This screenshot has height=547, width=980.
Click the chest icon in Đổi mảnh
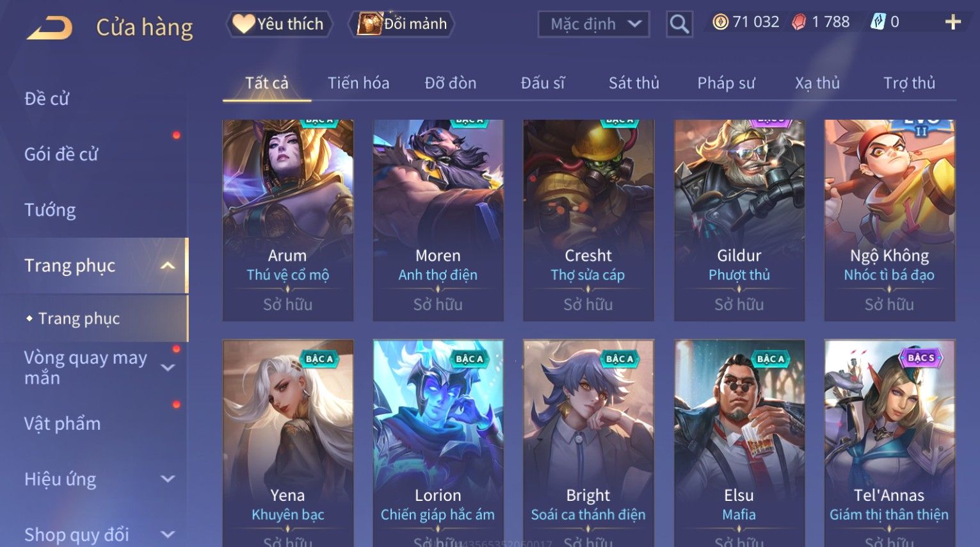(369, 24)
